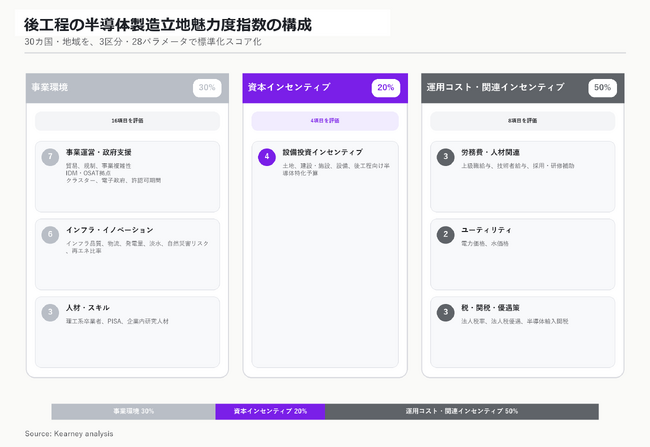The width and height of the screenshot is (650, 447).
Task: Open the 事業運営・政府支援 card title
Action: point(99,153)
